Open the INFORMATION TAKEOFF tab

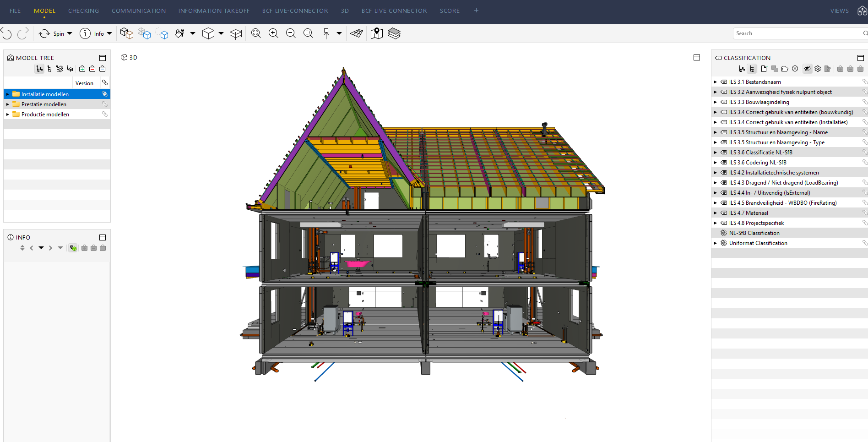pyautogui.click(x=214, y=11)
